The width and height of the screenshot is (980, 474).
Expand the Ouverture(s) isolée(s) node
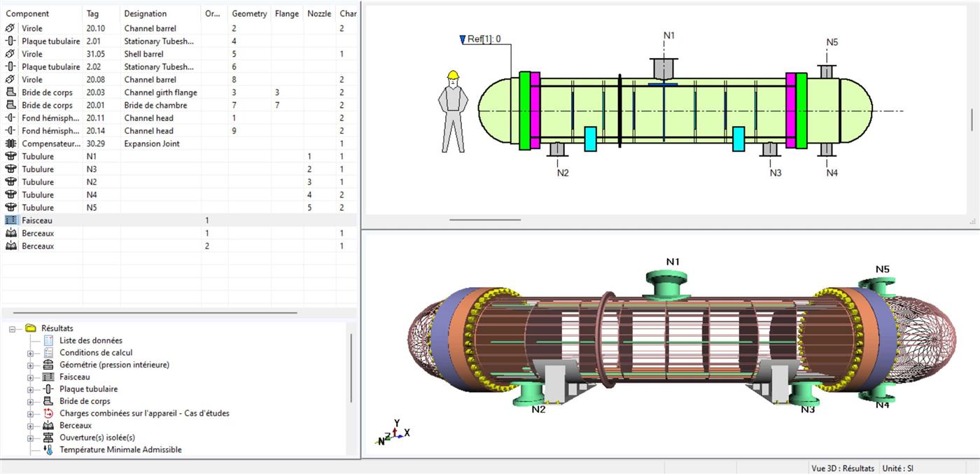tap(30, 438)
